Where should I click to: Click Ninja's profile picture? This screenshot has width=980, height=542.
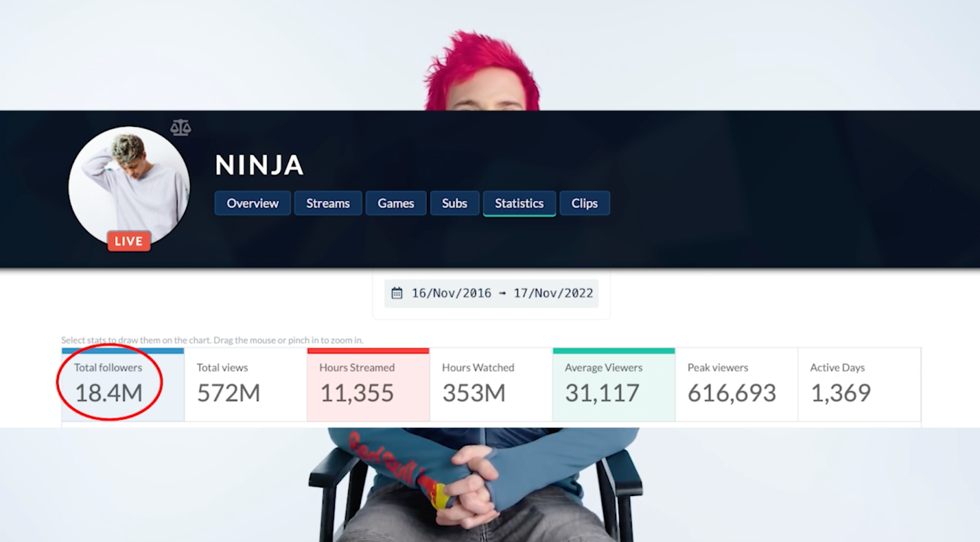pyautogui.click(x=129, y=186)
